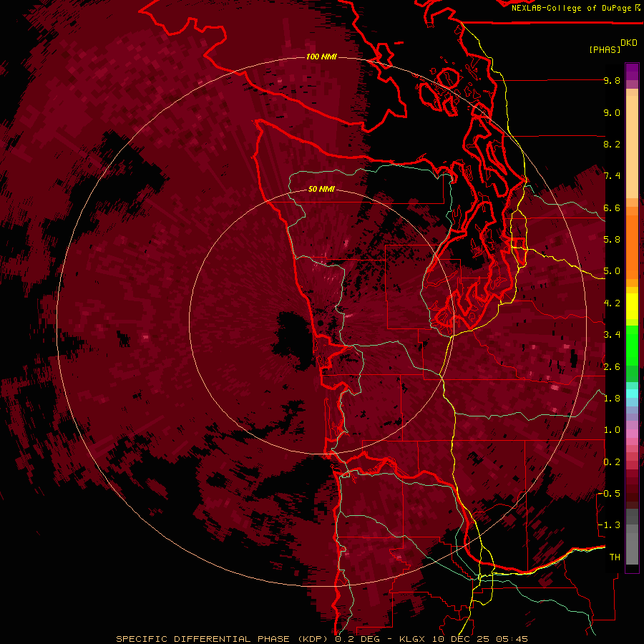Screen dimensions: 644x644
Task: Click the 0.2 DEG elevation angle text
Action: [359, 639]
